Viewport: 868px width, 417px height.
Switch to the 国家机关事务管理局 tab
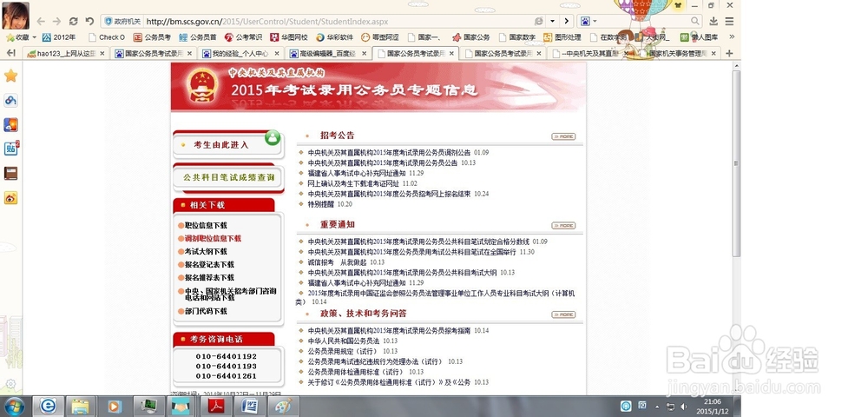[678, 54]
